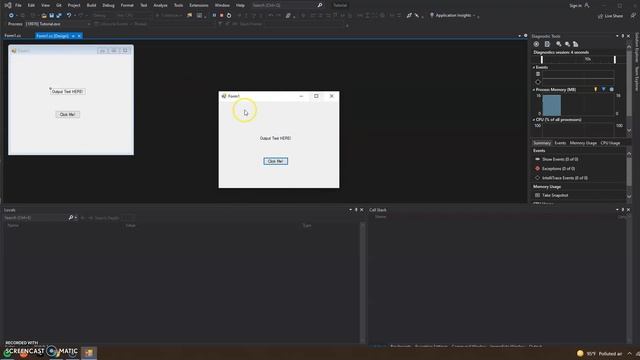Click the weather widget in the taskbar
Viewport: 640px width, 360px height.
[600, 353]
